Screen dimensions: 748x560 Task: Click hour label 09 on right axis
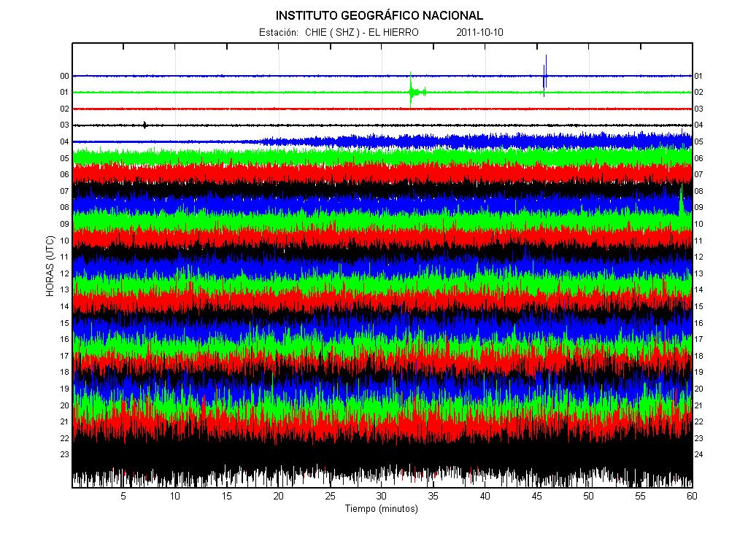698,208
